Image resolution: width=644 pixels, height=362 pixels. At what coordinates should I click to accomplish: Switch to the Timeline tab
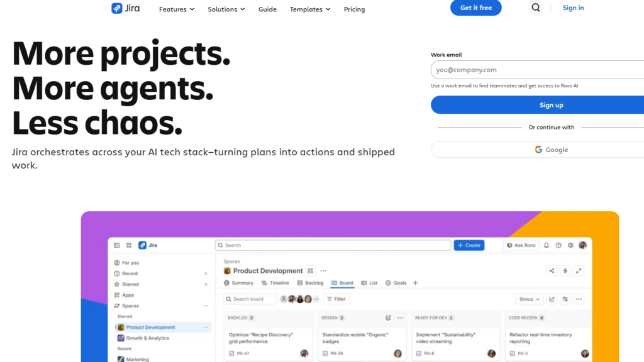tap(275, 283)
